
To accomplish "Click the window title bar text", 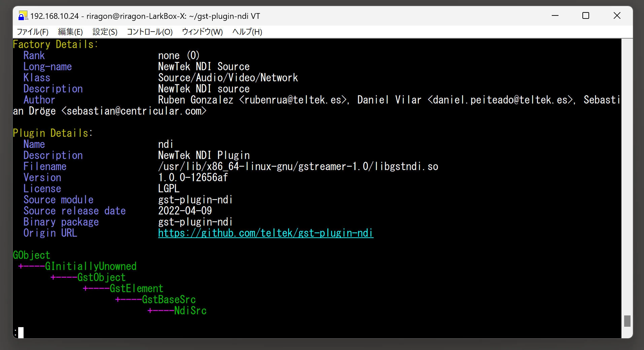I will (145, 16).
